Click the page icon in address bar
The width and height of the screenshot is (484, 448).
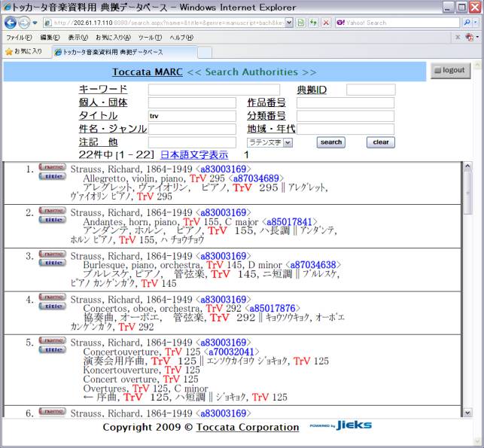48,23
